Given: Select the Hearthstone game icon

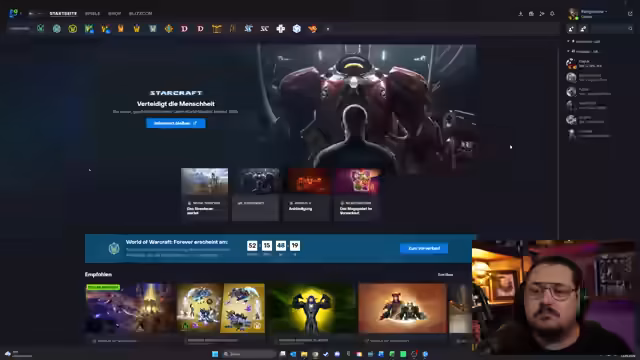Looking at the screenshot, I should coord(169,29).
